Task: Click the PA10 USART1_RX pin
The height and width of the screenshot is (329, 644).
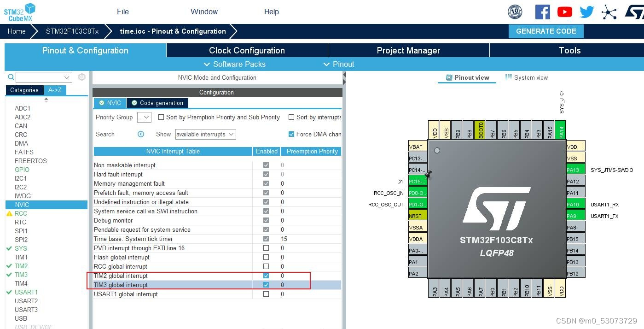Action: (x=575, y=204)
